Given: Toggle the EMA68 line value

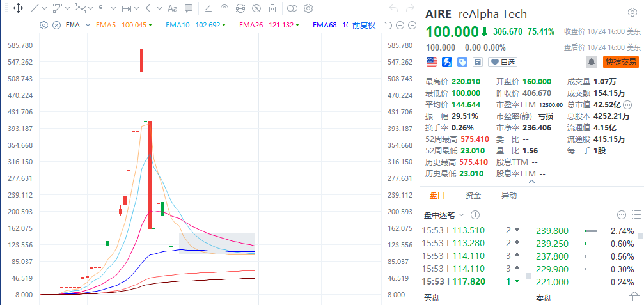Looking at the screenshot, I should tap(330, 25).
